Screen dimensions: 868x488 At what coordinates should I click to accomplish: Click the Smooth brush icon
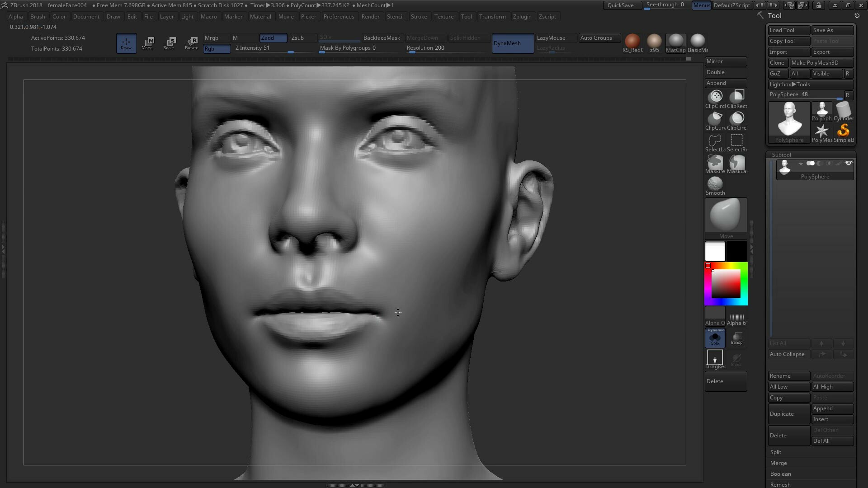pos(715,183)
